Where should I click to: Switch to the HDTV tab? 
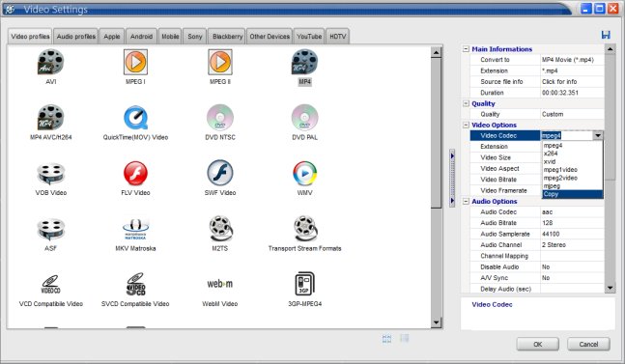pos(337,37)
